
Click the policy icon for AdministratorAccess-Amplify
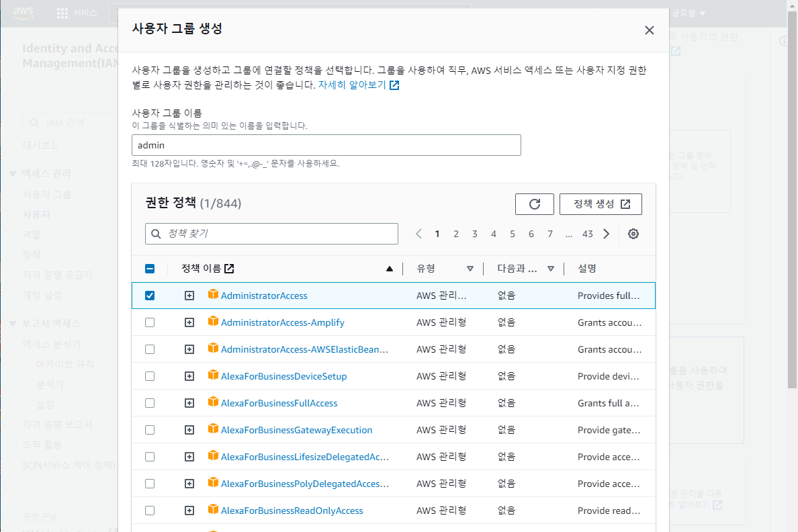click(x=213, y=321)
